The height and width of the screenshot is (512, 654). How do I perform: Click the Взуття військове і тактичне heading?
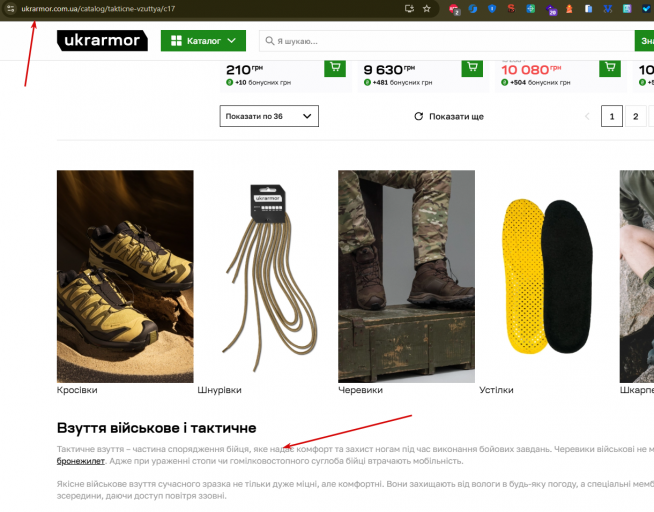pyautogui.click(x=156, y=428)
